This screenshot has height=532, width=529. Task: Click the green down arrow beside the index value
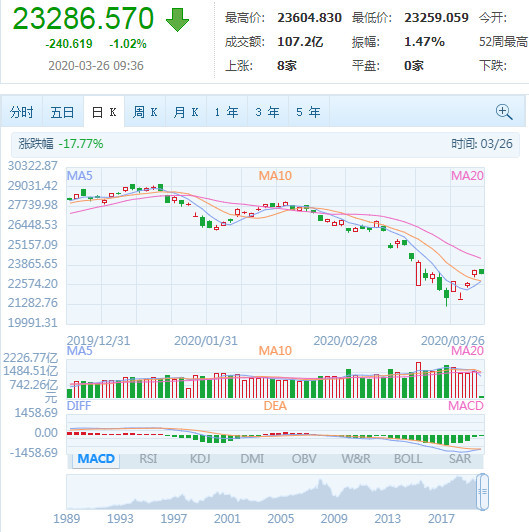(x=177, y=20)
